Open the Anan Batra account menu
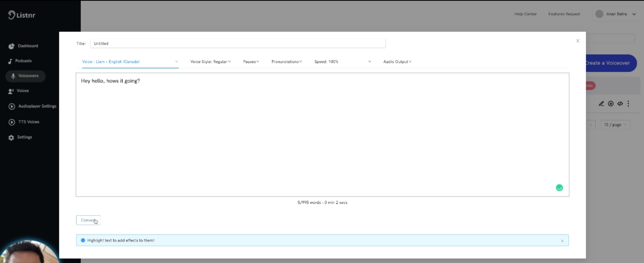 pos(616,14)
